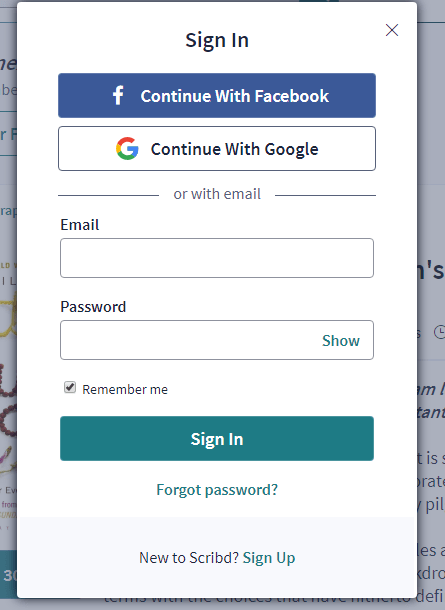Click the "New to Scribd?" text
This screenshot has height=610, width=445.
[x=189, y=558]
